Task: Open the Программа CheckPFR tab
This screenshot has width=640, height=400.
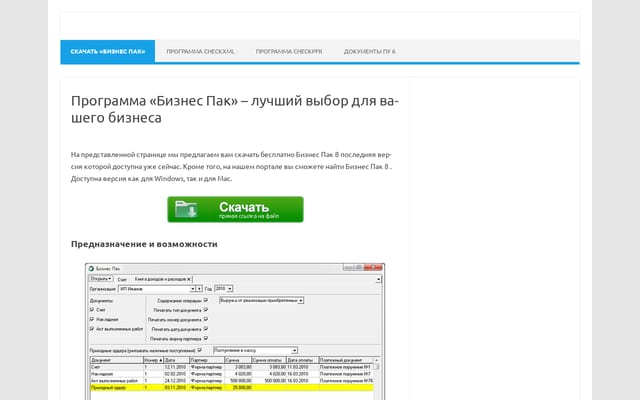Action: point(289,51)
